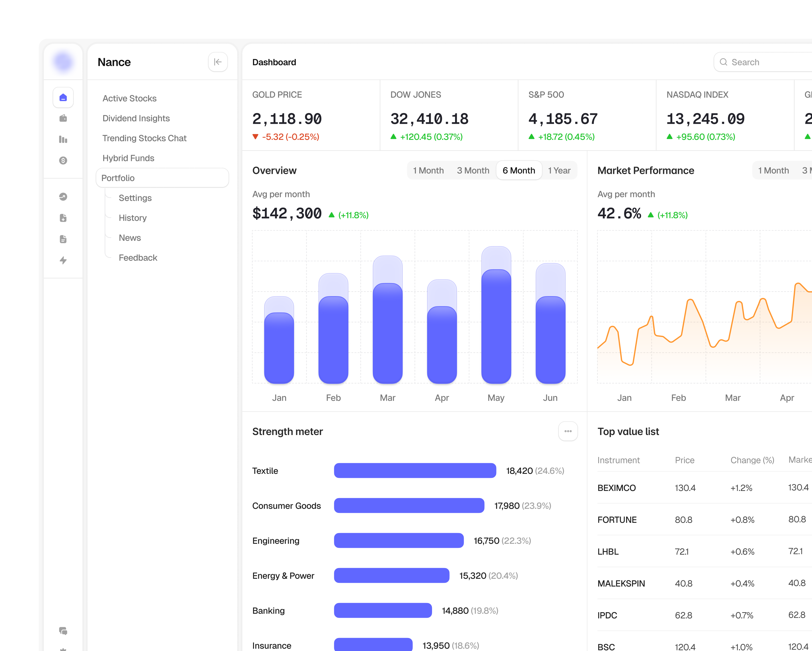
Task: Open the home dashboard sidebar icon
Action: point(63,98)
